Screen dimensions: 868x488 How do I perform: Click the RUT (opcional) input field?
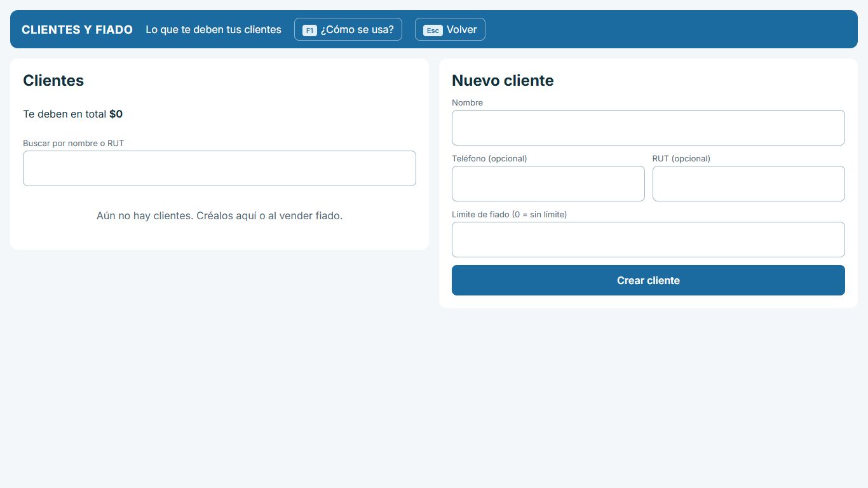749,184
